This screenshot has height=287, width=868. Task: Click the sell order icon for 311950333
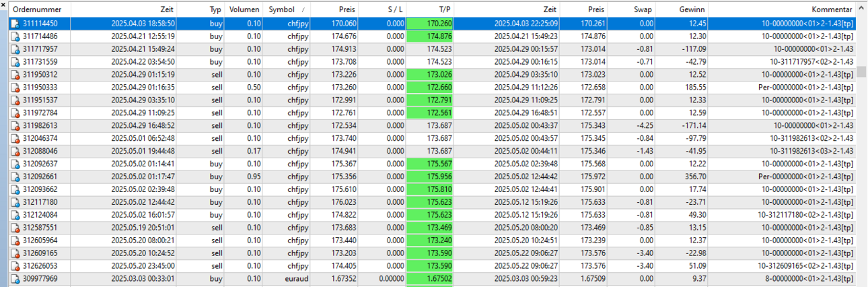(x=14, y=88)
